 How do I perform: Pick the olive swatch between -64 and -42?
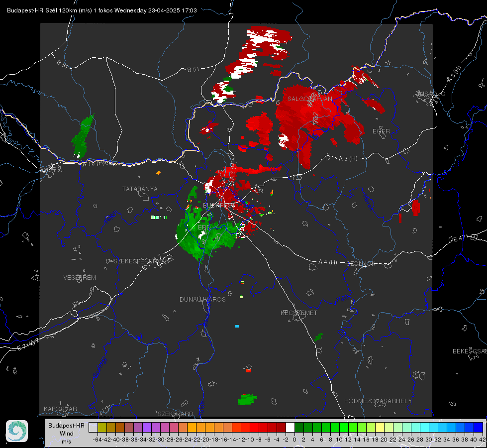[x=102, y=427]
